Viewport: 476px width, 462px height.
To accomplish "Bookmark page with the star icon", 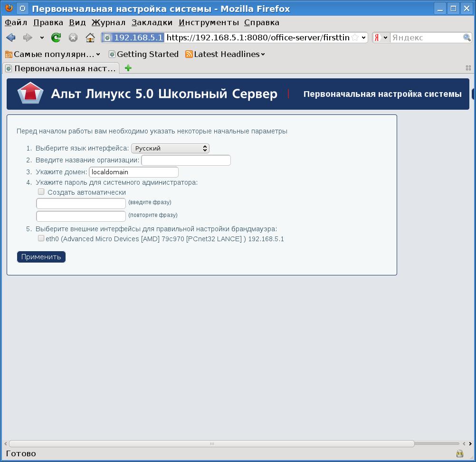I will (x=355, y=38).
